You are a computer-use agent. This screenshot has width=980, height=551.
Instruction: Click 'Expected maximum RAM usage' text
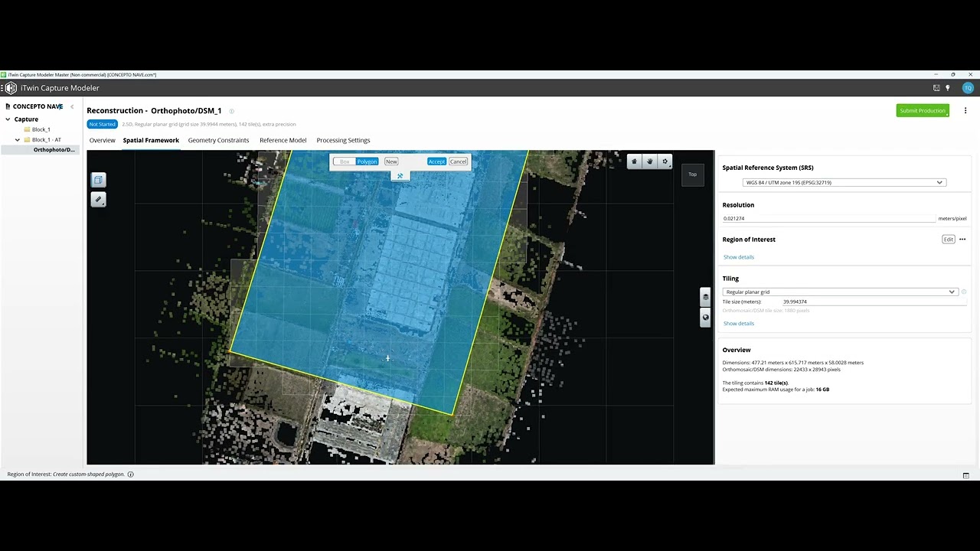776,390
